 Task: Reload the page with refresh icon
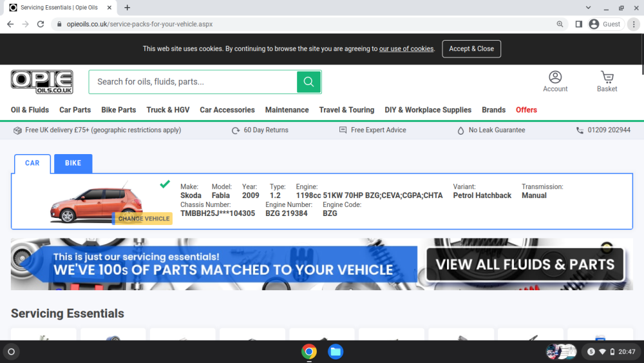pos(40,25)
